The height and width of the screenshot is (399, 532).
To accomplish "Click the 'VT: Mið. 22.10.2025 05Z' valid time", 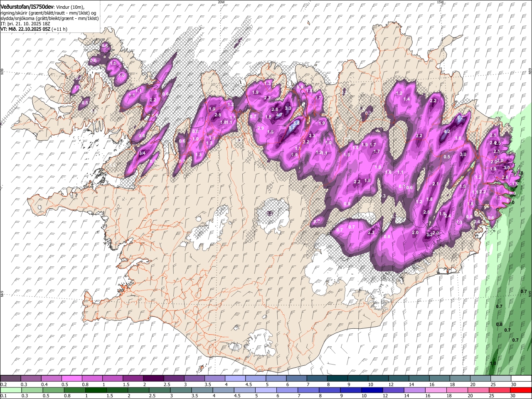I will coord(26,29).
